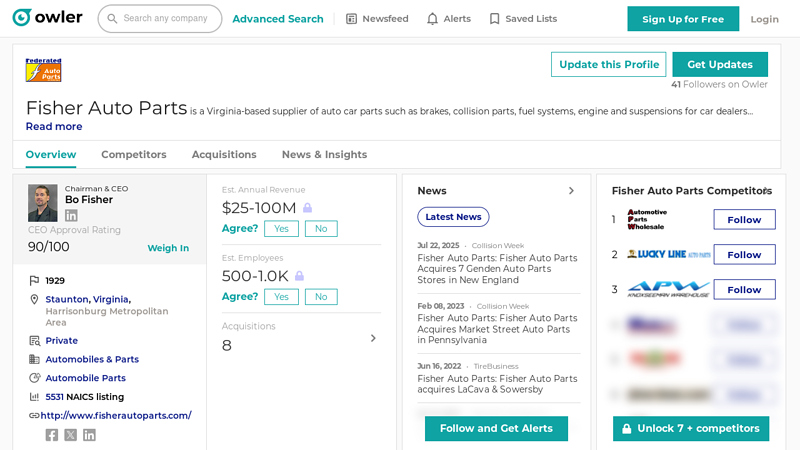Open the company Facebook page icon

pos(52,435)
